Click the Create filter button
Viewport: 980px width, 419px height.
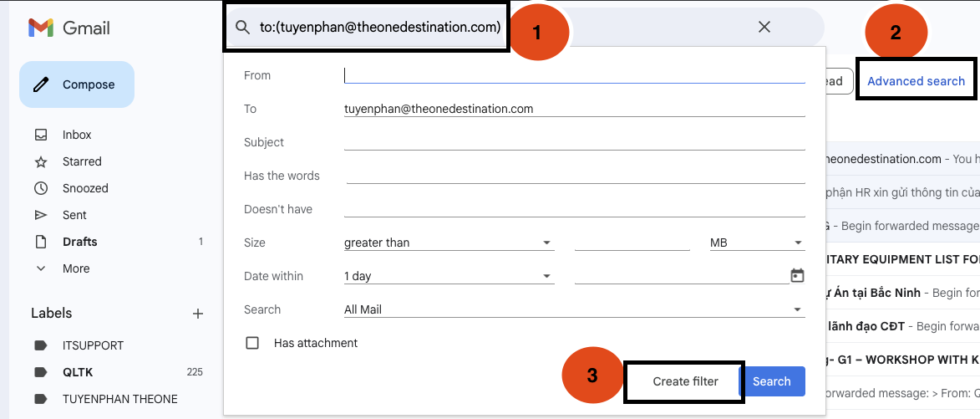685,381
